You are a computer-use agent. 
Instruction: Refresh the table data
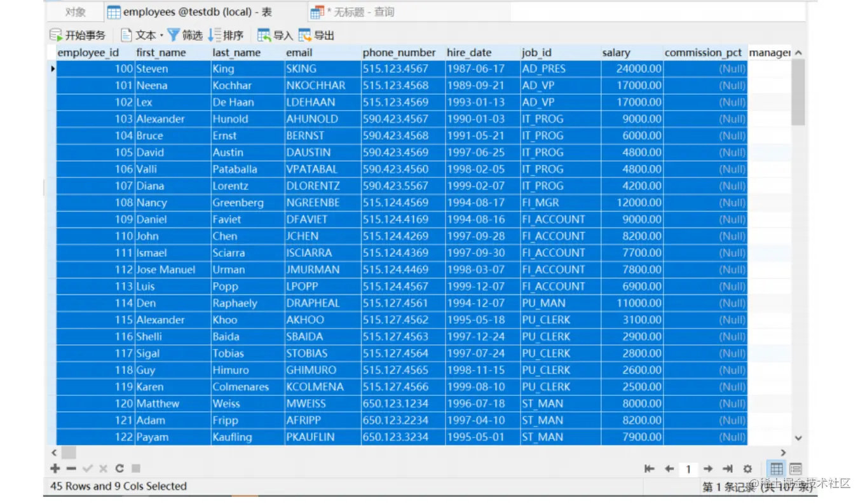[119, 468]
